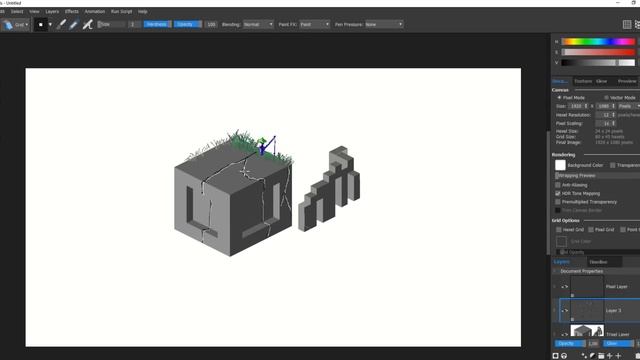This screenshot has height=360, width=640.
Task: Toggle visibility of Pixel Layer
Action: pyautogui.click(x=565, y=287)
